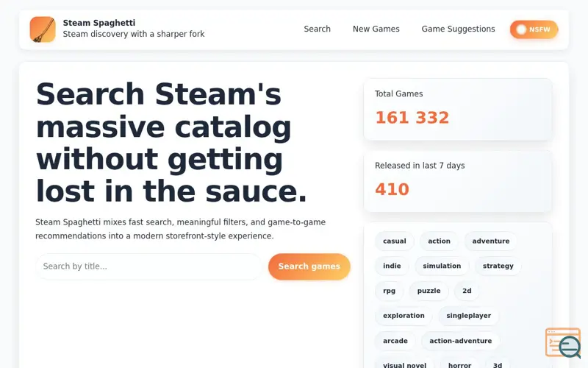Screen dimensions: 588x368
Task: Pick the indie tag chip
Action: (392, 266)
